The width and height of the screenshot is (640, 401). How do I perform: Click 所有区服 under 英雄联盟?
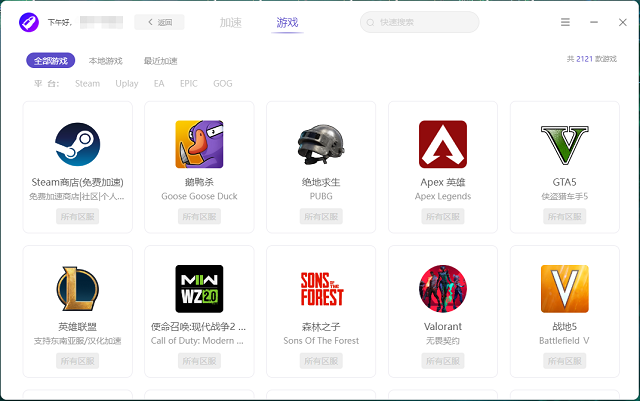point(78,361)
